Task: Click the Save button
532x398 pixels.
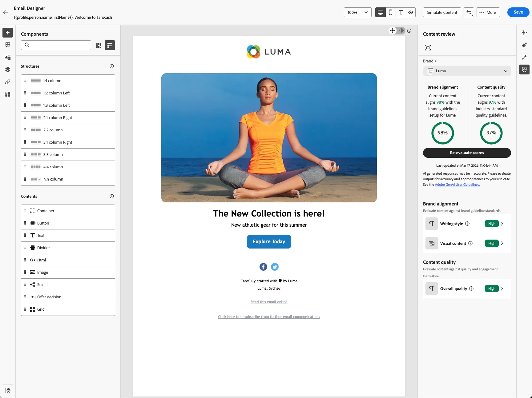Action: click(x=518, y=12)
